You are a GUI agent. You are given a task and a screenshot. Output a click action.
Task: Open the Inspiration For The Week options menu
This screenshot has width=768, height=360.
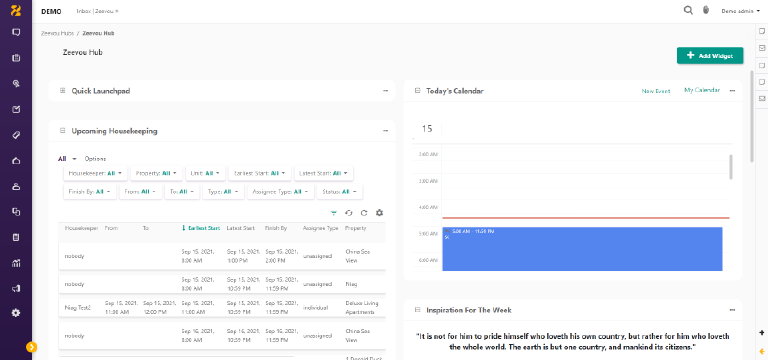click(x=732, y=310)
